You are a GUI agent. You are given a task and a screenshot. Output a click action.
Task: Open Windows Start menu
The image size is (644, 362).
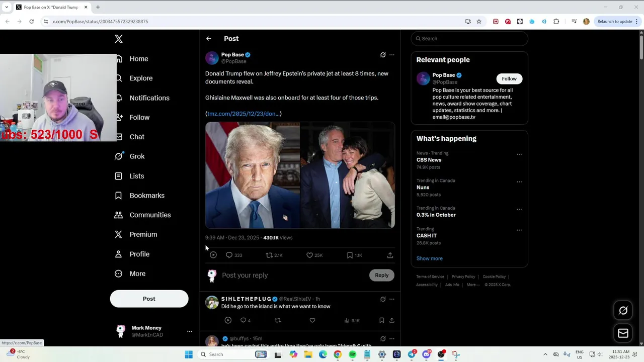(x=189, y=354)
